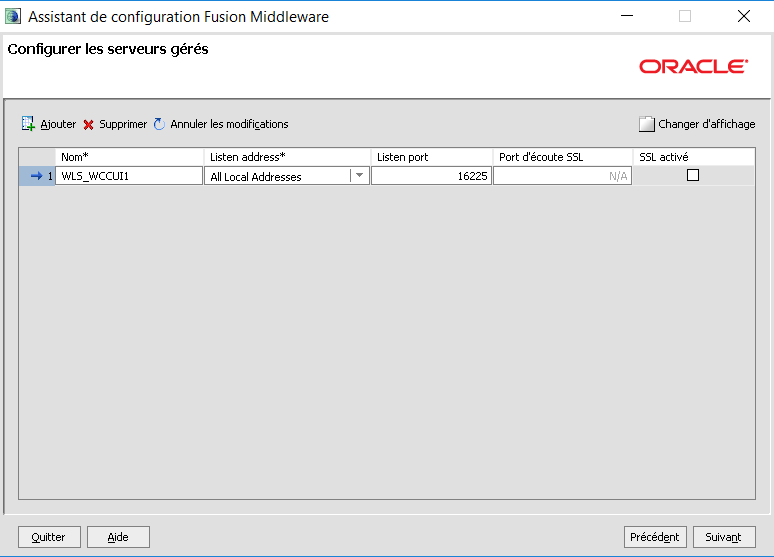
Task: Click the red Supprimer delete icon
Action: [x=88, y=125]
